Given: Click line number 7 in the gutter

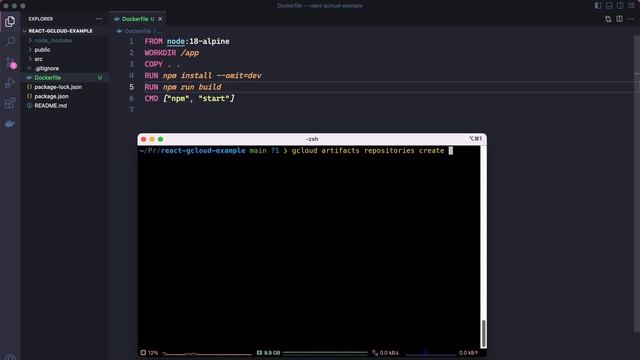Looking at the screenshot, I should 131,109.
